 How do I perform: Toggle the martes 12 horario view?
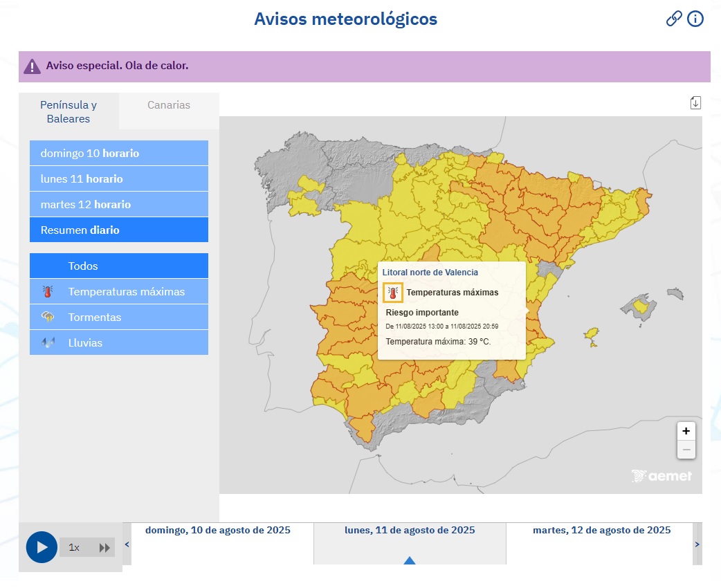[x=118, y=204]
